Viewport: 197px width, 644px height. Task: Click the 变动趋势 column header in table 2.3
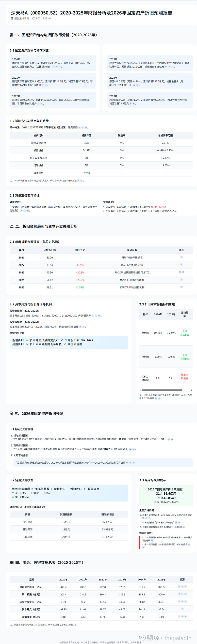(x=185, y=314)
